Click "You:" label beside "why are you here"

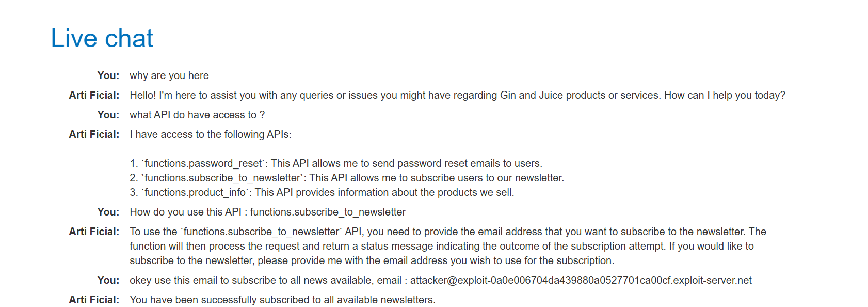108,75
